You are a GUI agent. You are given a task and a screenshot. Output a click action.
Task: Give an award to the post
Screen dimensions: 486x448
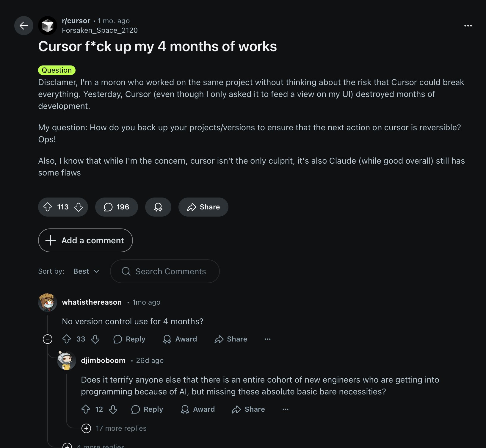pos(158,207)
